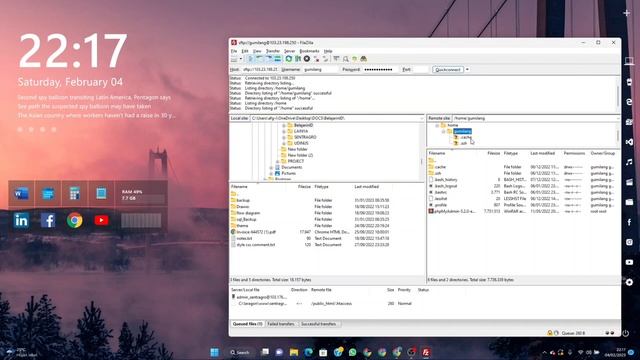Click the Port input field
Viewport: 640px width, 360px height.
420,70
